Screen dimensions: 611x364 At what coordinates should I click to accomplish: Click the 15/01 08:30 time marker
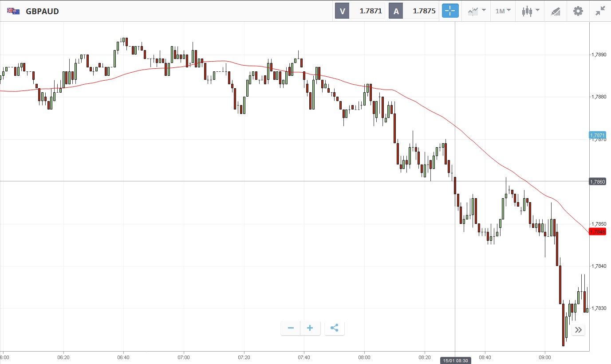455,360
